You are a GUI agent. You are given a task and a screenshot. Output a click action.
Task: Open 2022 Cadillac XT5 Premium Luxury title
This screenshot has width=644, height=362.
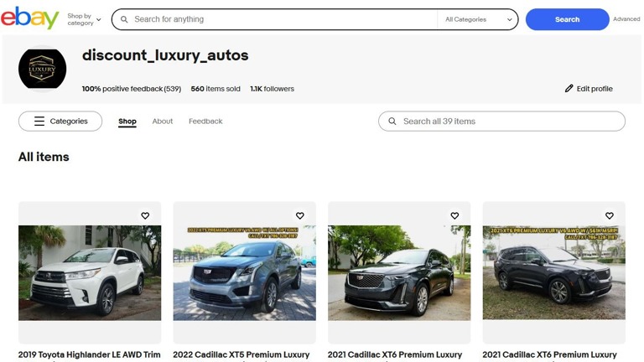[x=241, y=354]
